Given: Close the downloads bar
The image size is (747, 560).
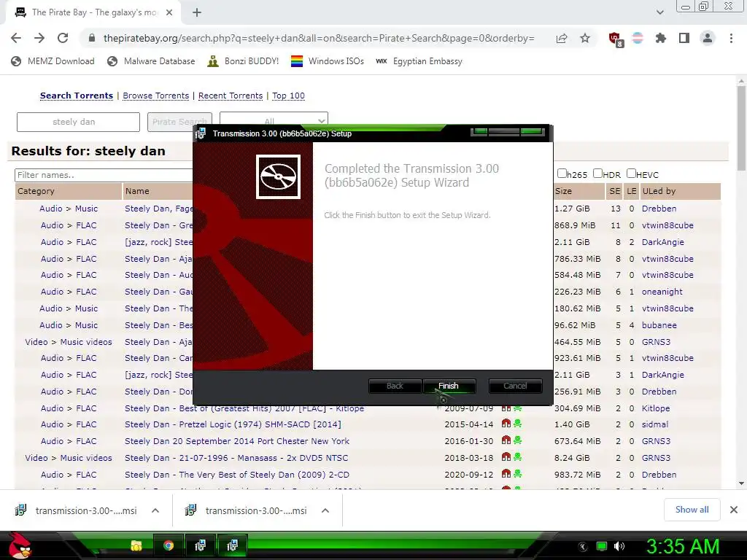Looking at the screenshot, I should (x=734, y=510).
